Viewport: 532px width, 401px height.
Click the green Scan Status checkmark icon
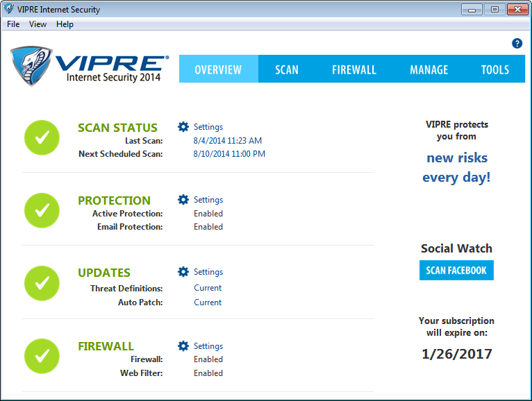(42, 137)
